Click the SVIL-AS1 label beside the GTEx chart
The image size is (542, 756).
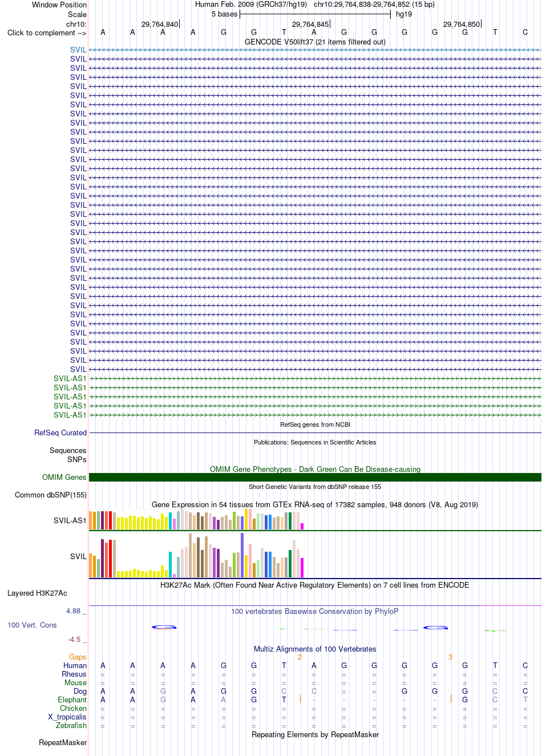point(70,520)
